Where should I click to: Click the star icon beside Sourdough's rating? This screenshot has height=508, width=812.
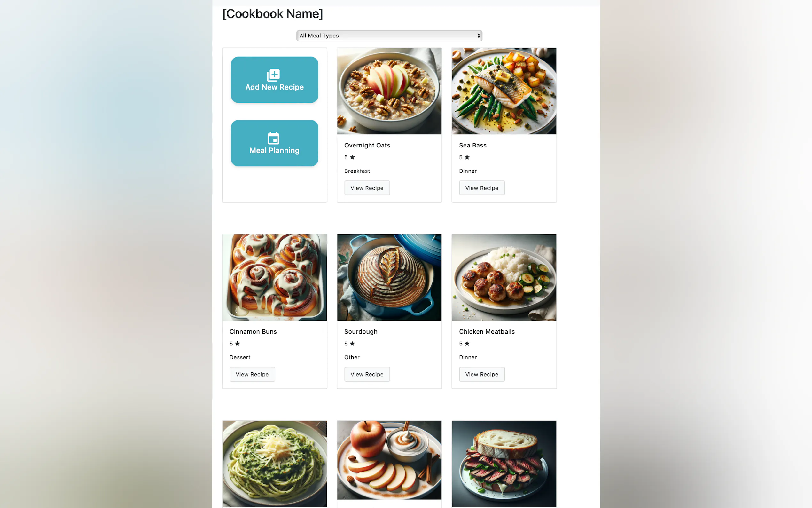tap(352, 343)
